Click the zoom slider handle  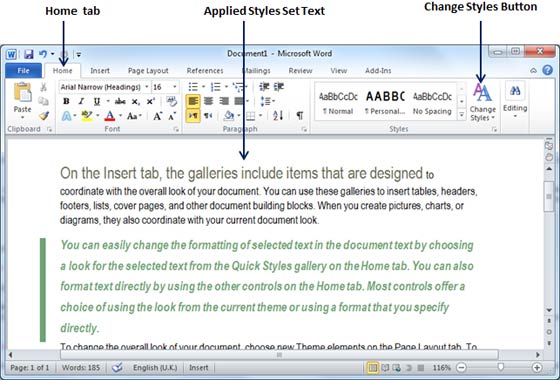coord(501,367)
